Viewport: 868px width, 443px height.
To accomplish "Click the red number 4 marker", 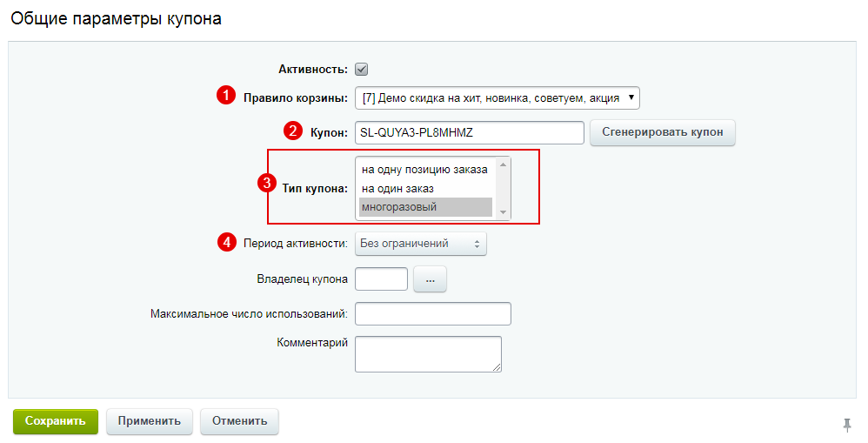I will pyautogui.click(x=226, y=242).
